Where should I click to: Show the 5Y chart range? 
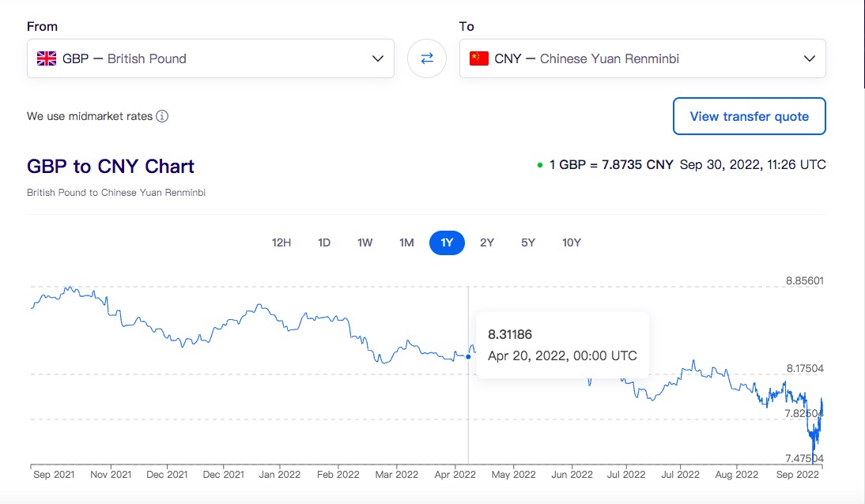[x=528, y=243]
